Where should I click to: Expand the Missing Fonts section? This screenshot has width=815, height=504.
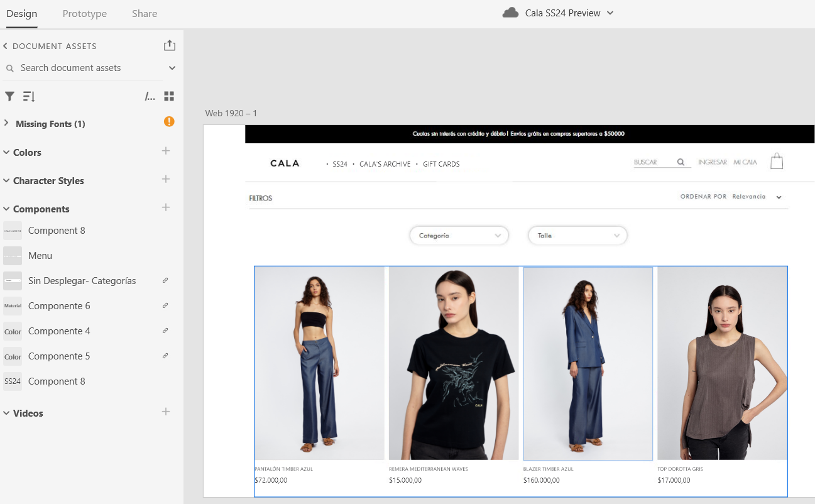point(6,123)
